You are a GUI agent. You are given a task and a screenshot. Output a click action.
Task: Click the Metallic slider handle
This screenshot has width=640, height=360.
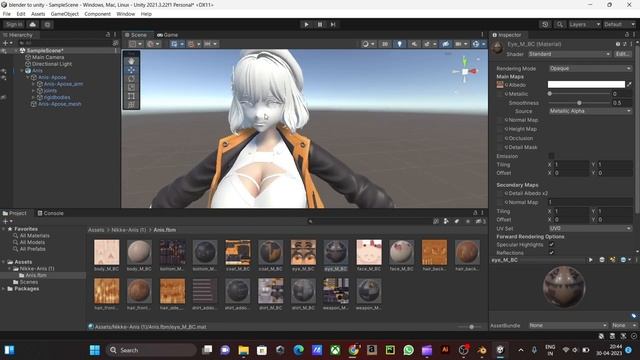(550, 94)
